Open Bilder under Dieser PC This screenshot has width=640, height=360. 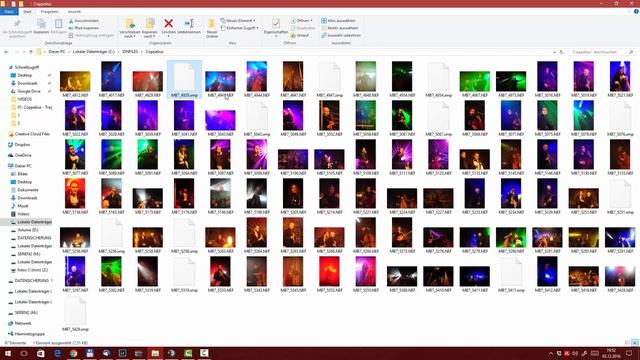23,174
